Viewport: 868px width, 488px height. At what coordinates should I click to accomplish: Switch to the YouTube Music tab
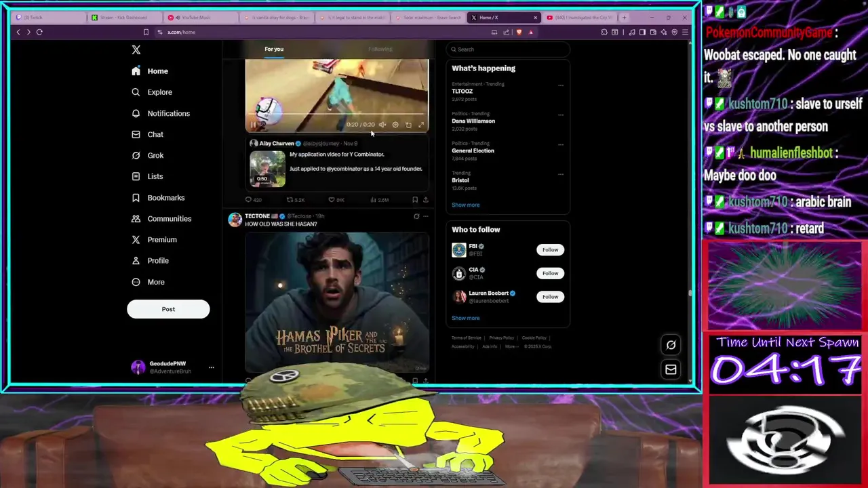(201, 18)
